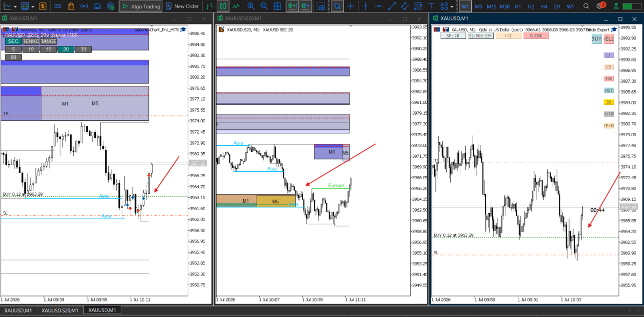Switch to line chart display icon
The height and width of the screenshot is (317, 644).
236,6
